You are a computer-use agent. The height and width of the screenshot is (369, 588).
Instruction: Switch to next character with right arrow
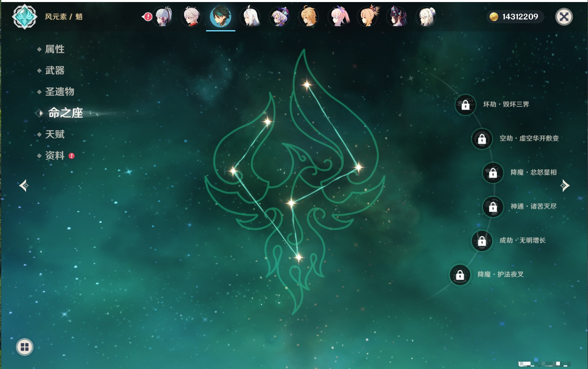click(565, 186)
